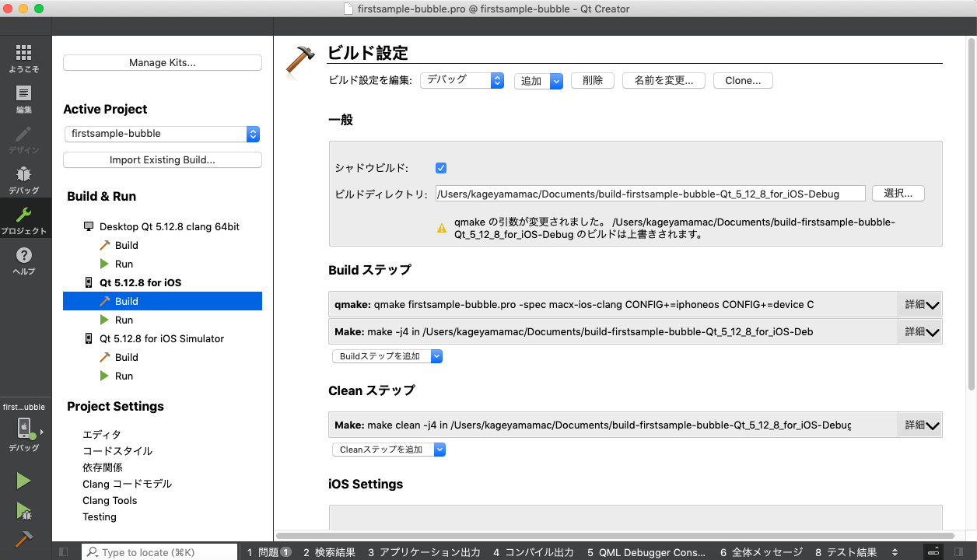Image resolution: width=977 pixels, height=560 pixels.
Task: Expand 詳細 for make clean step
Action: pyautogui.click(x=921, y=425)
